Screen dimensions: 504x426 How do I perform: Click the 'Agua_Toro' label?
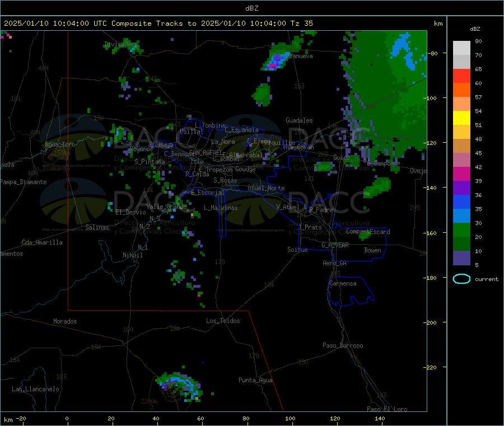(60, 144)
